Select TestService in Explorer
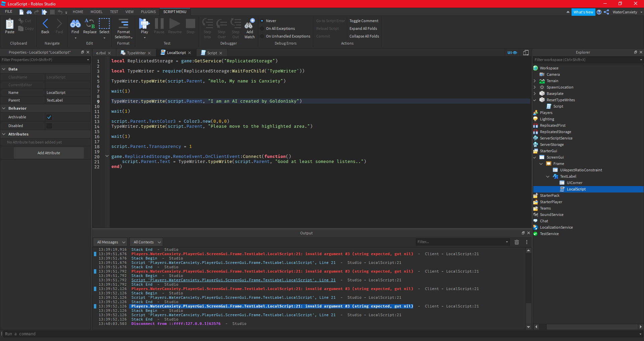Screen dimensions: 644x341 coord(549,234)
